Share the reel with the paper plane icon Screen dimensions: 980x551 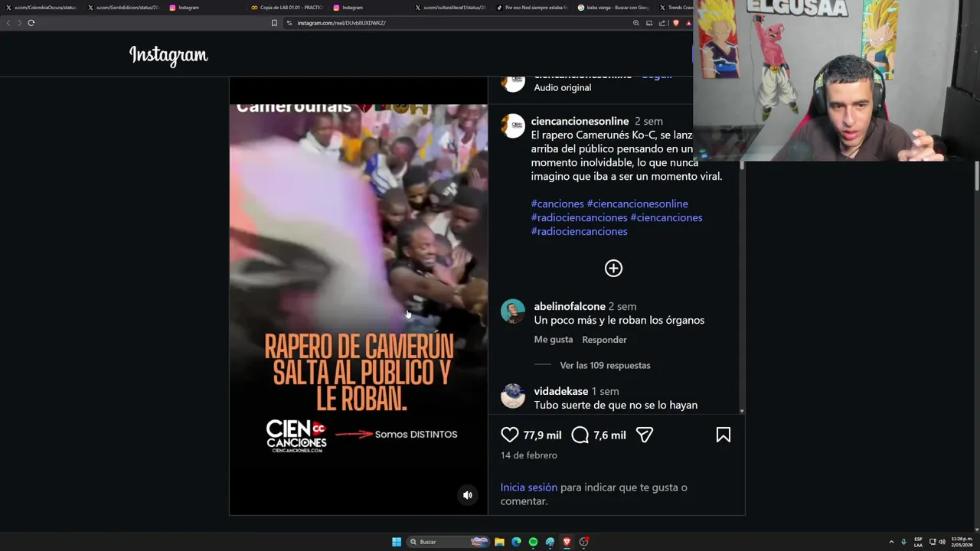pos(645,435)
